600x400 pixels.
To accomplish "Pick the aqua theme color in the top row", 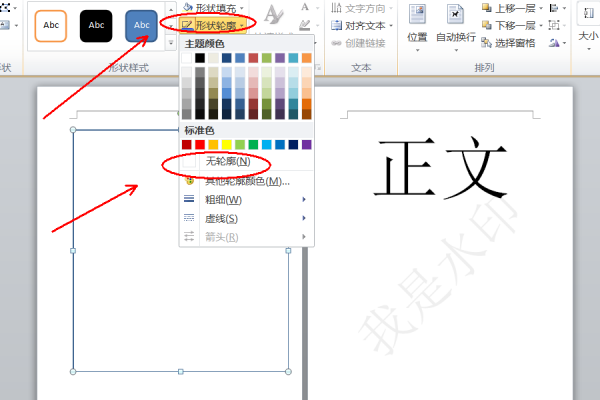I will (x=293, y=58).
